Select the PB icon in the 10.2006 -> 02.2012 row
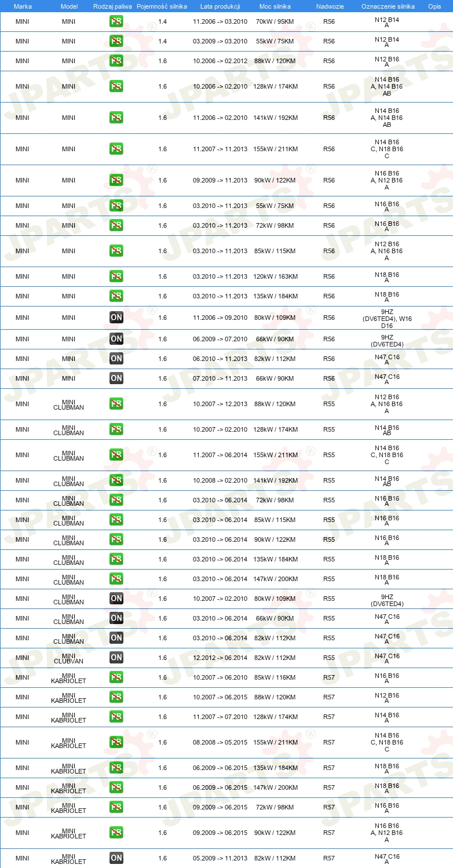This screenshot has width=453, height=868. coord(116,61)
